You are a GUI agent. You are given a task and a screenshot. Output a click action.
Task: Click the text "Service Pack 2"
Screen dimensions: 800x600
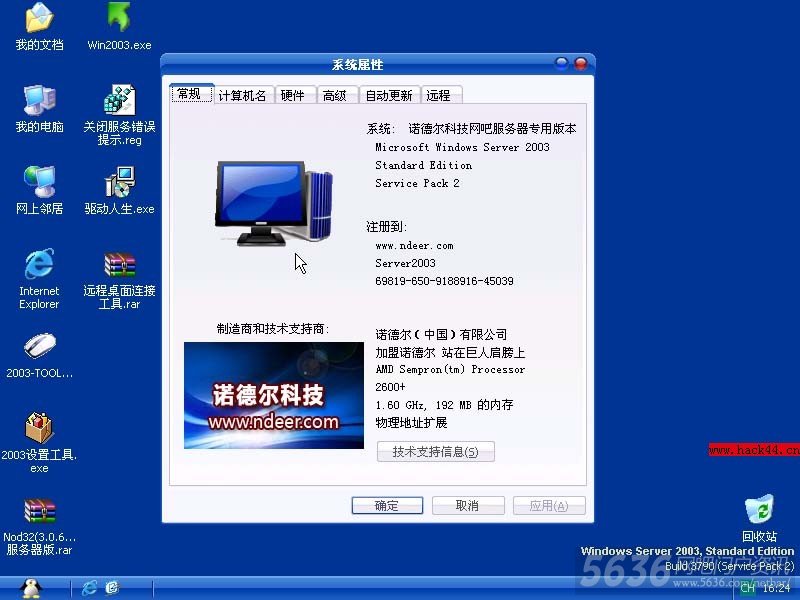[417, 183]
